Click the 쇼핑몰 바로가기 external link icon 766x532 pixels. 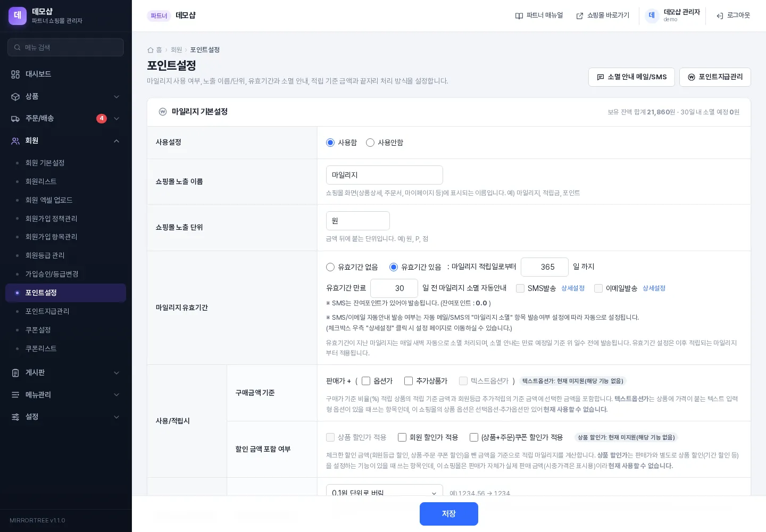tap(580, 16)
